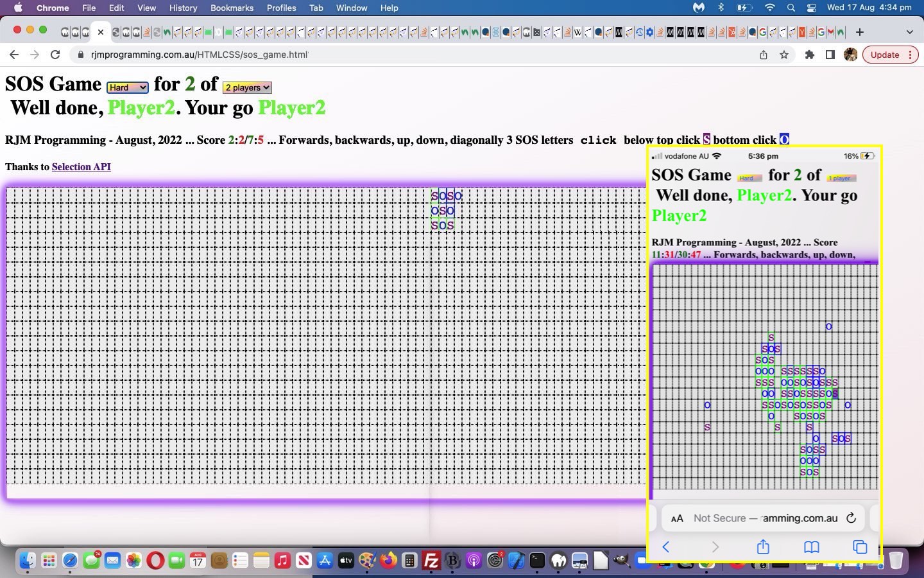Screen dimensions: 924x578
Task: Toggle the Chrome side panel icon
Action: 830,55
